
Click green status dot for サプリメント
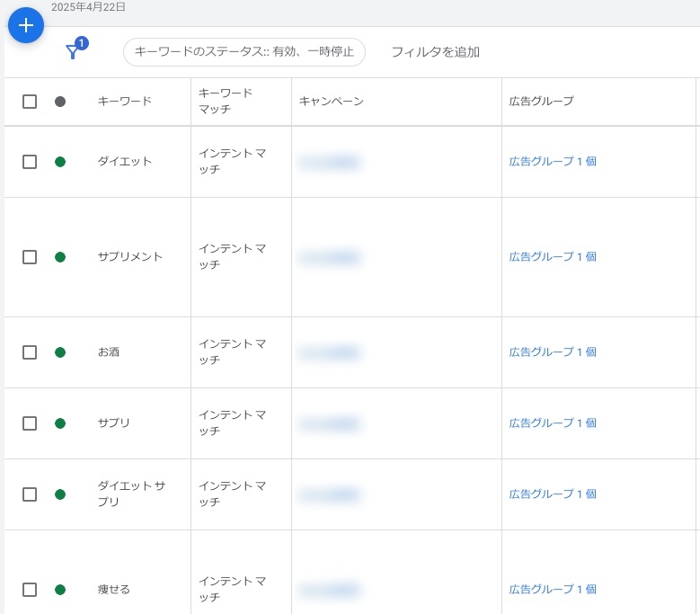coord(60,257)
